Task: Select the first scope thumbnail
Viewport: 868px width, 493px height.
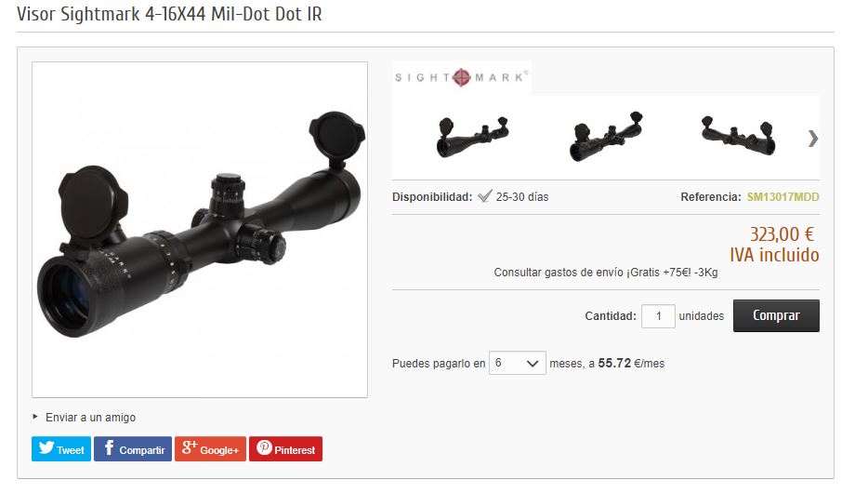Action: click(472, 138)
